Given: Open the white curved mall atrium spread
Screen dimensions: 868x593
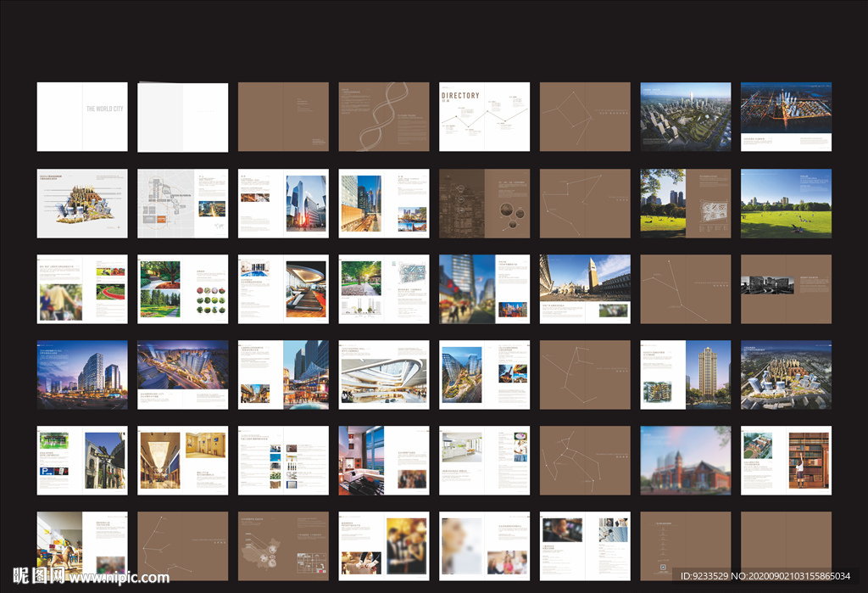Looking at the screenshot, I should pos(384,375).
